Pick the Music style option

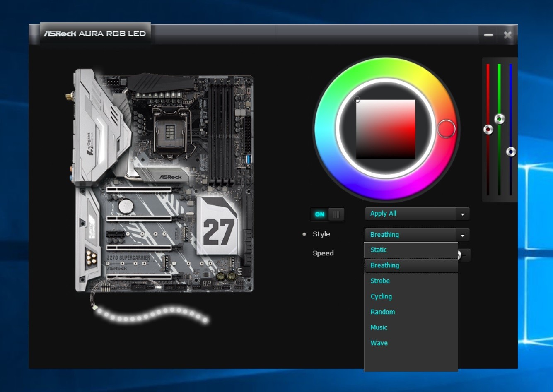[x=411, y=327]
